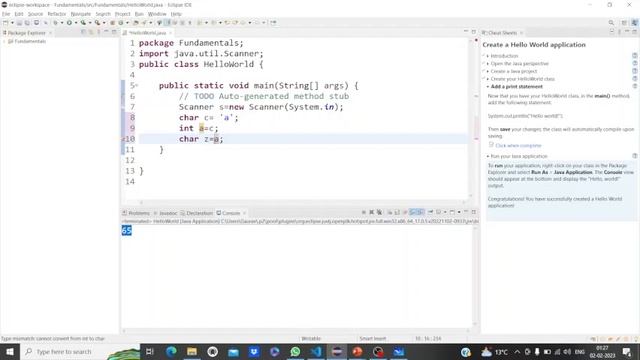Open the Source menu

point(35,14)
